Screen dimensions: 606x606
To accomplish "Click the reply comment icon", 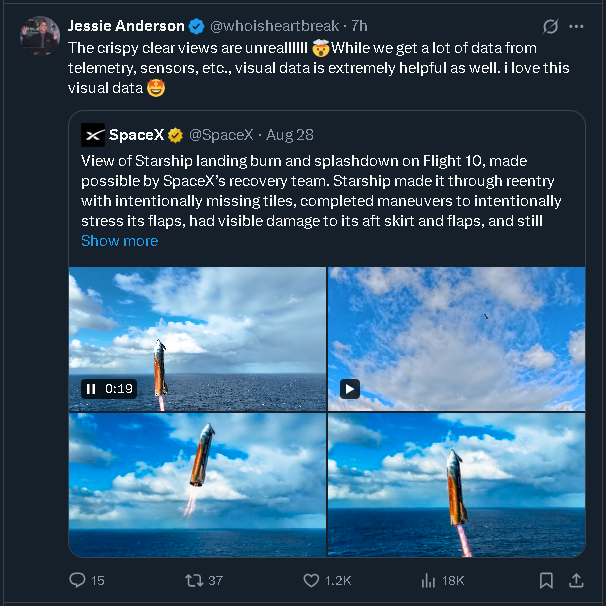I will coord(78,580).
